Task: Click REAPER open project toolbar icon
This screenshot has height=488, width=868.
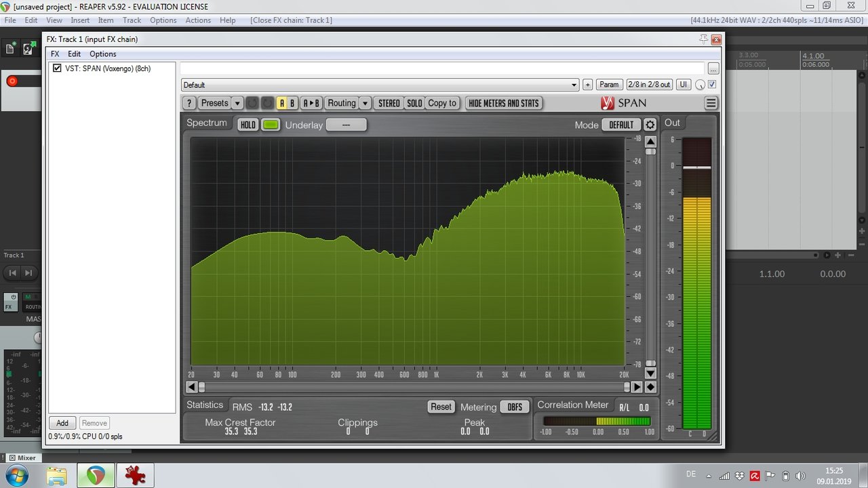Action: (x=29, y=48)
